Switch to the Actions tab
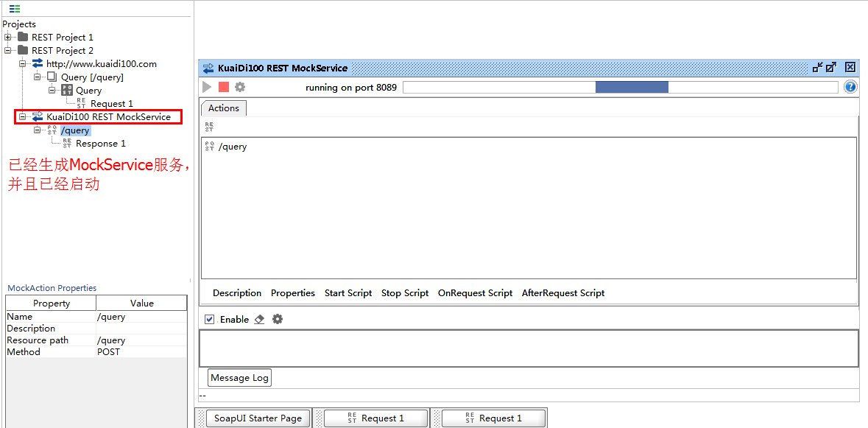Screen dimensions: 868x428 point(224,108)
